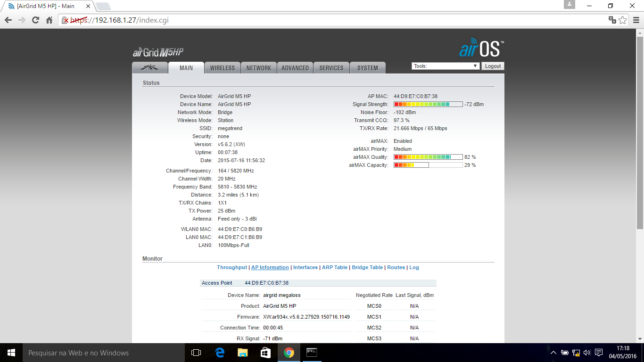Click the Firmware version string
The height and width of the screenshot is (362, 644).
[x=306, y=317]
